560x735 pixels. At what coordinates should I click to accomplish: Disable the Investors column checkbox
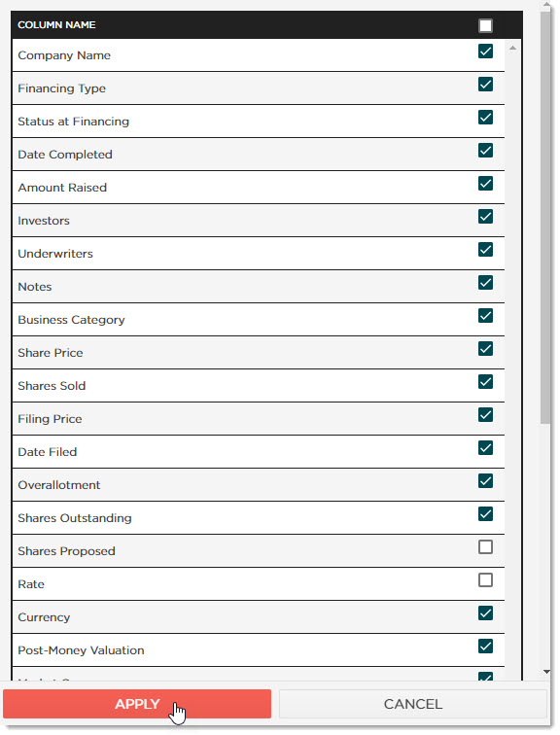[x=485, y=216]
